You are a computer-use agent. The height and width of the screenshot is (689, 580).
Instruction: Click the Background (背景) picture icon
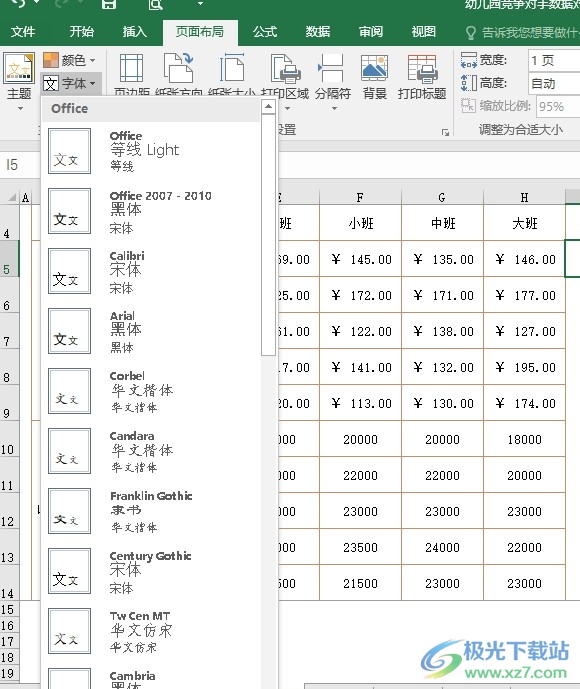click(x=374, y=68)
